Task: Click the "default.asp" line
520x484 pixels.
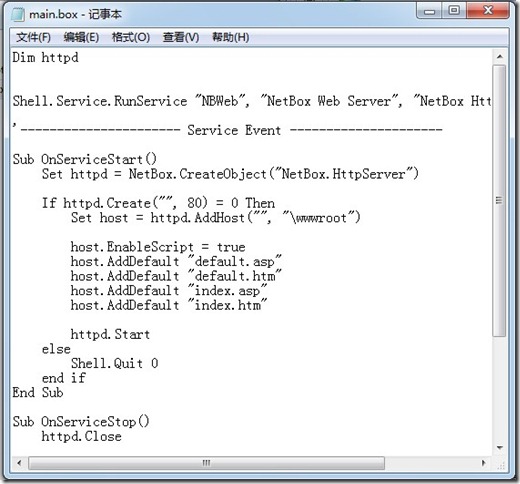Action: (x=176, y=261)
